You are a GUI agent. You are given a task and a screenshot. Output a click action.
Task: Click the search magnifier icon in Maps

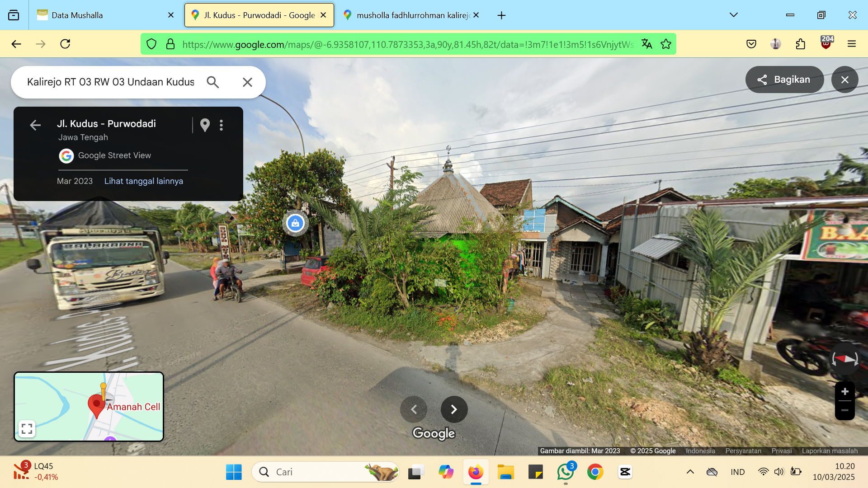pyautogui.click(x=213, y=82)
